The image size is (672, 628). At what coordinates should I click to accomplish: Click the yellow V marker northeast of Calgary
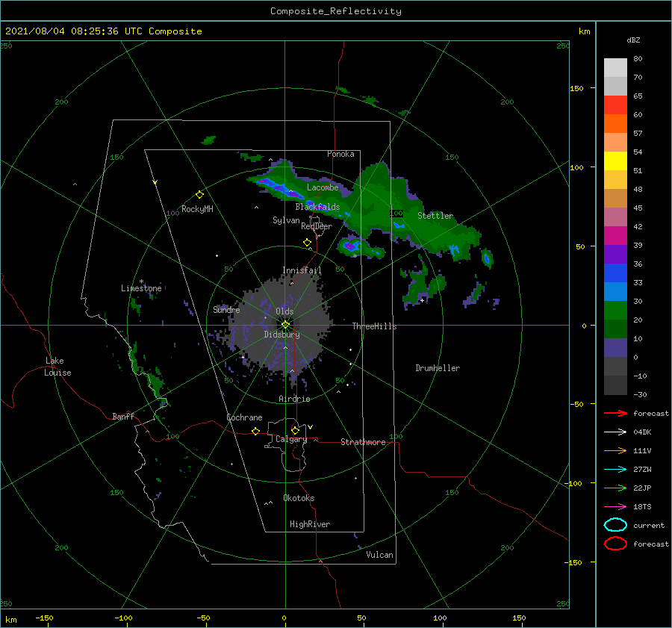(311, 427)
